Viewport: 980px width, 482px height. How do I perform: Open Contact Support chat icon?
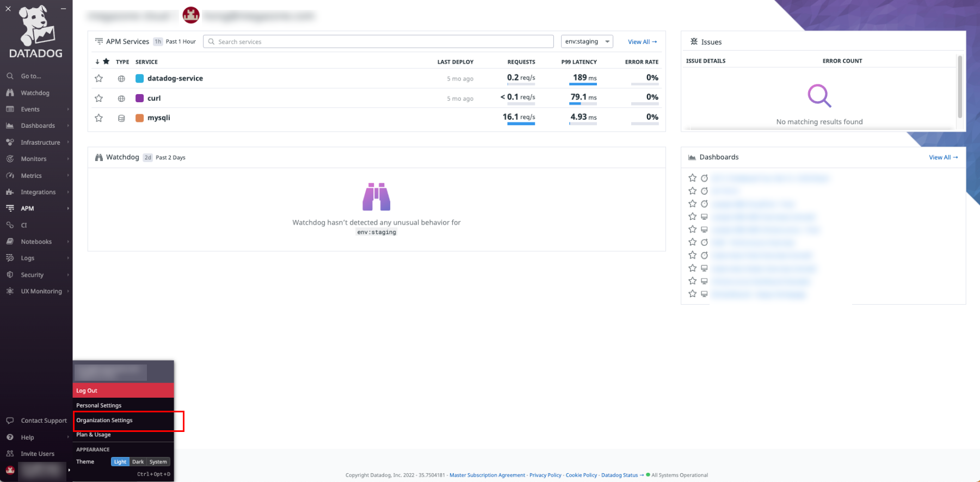[10, 421]
